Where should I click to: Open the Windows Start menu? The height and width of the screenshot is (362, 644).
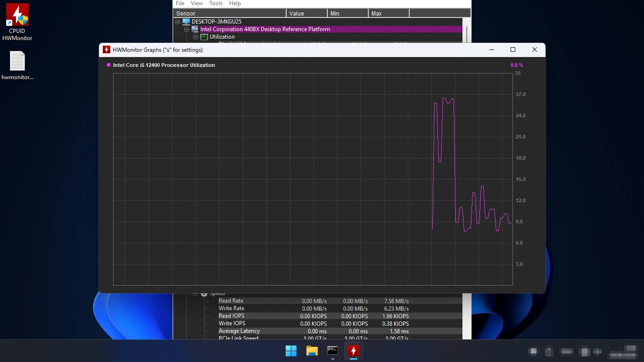click(x=291, y=351)
